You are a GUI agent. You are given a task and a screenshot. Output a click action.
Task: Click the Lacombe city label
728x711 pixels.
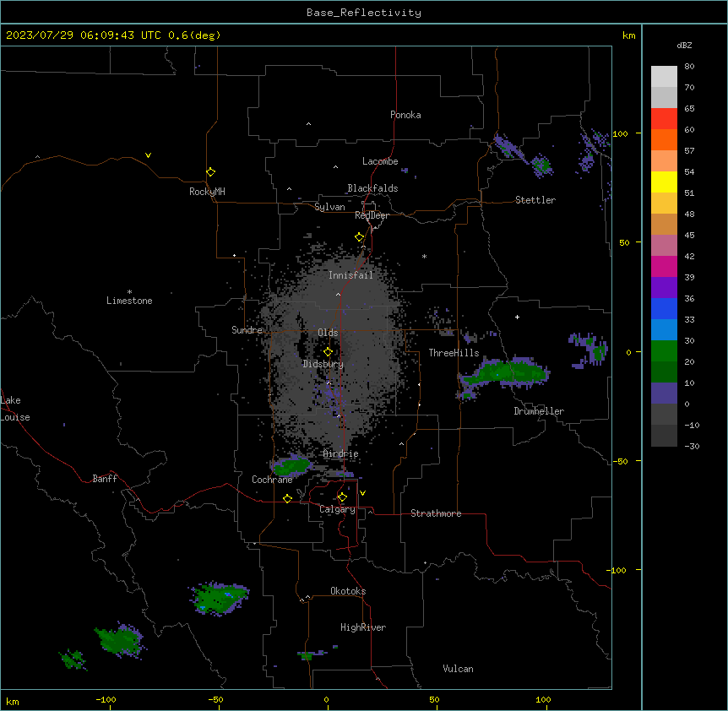(x=380, y=161)
